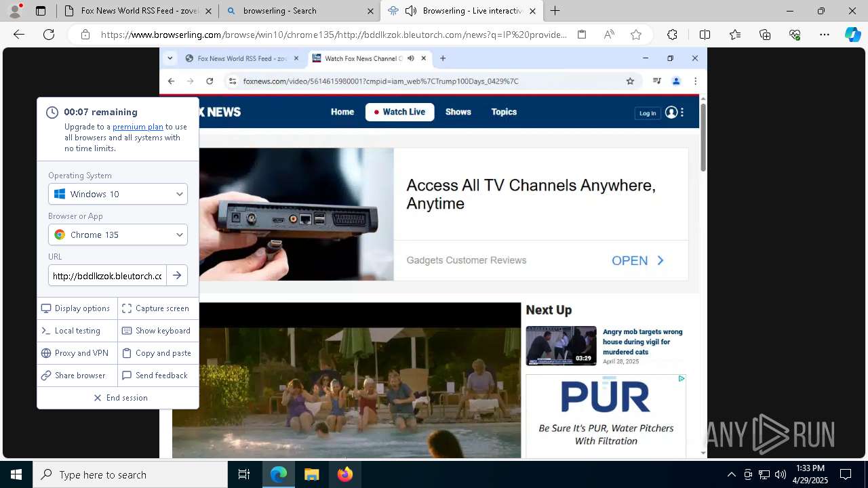This screenshot has width=868, height=488.
Task: Click Show keyboard
Action: 157,331
